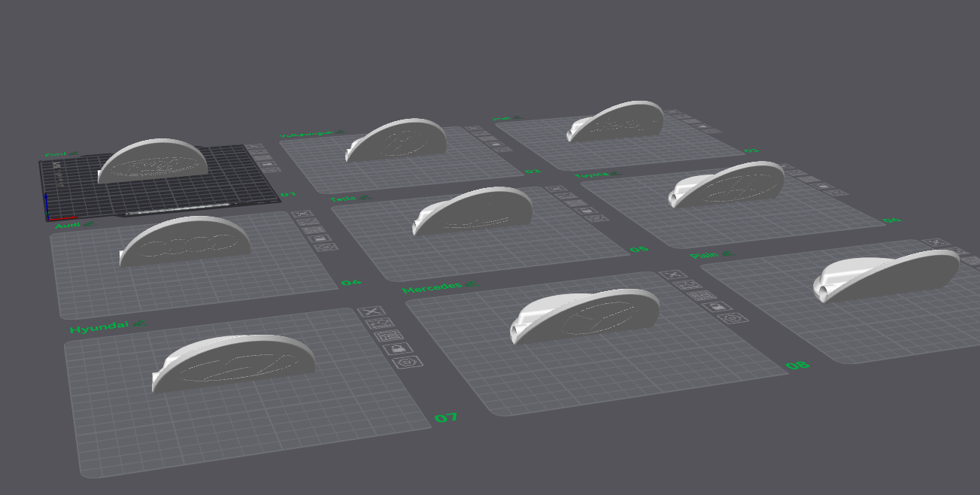Click the Mercedes plate label

click(432, 287)
